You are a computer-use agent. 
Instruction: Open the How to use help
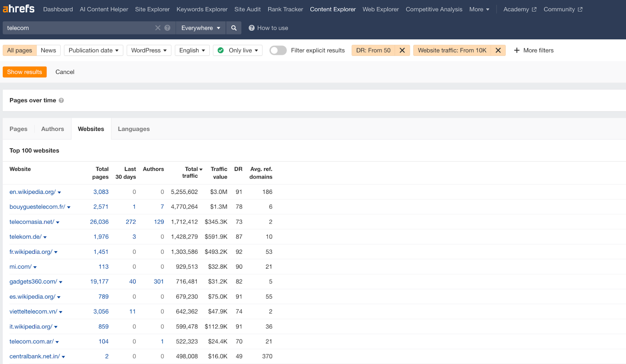[268, 28]
